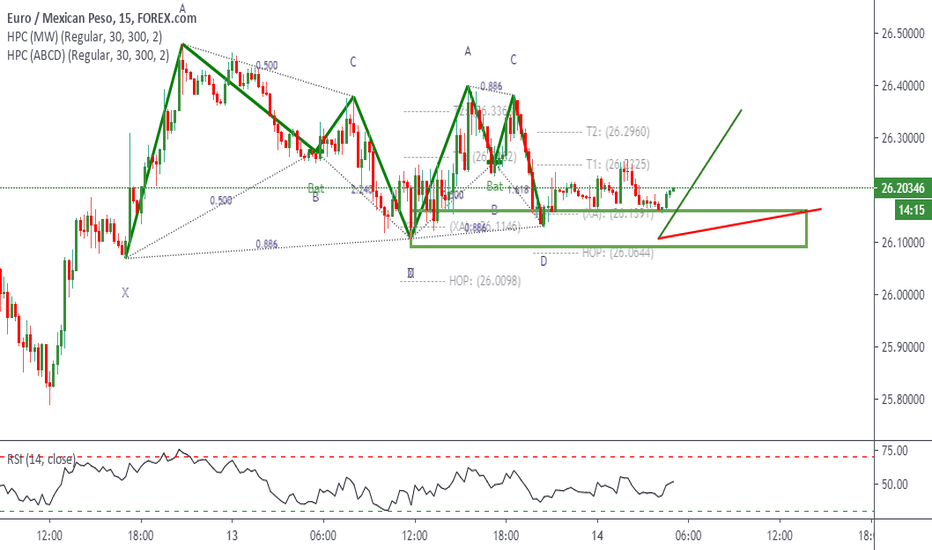Select the green upward projection line
This screenshot has height=550, width=932.
click(700, 174)
